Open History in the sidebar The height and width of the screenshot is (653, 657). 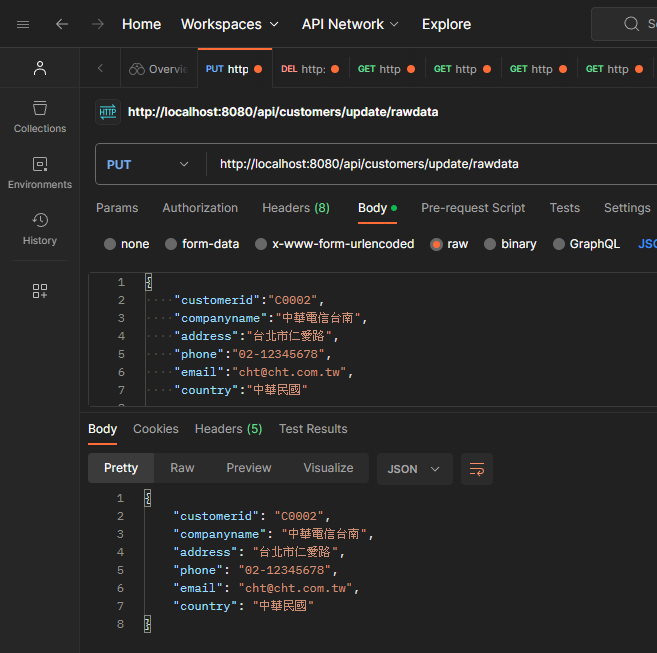(x=40, y=229)
